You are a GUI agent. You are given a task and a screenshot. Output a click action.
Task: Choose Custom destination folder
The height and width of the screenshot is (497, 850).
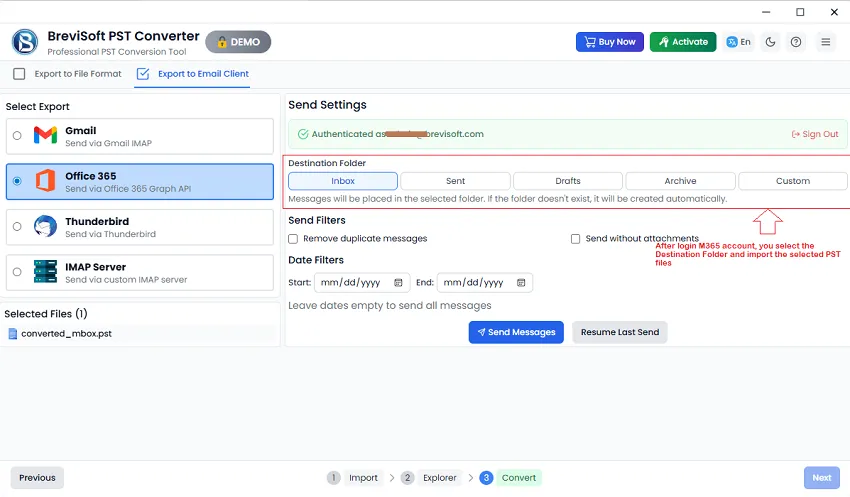(x=793, y=181)
